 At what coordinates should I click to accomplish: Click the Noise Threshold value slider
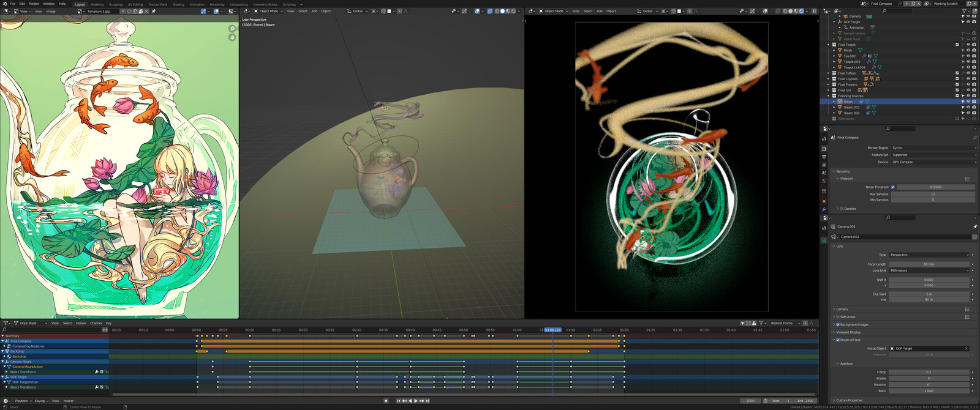point(935,187)
